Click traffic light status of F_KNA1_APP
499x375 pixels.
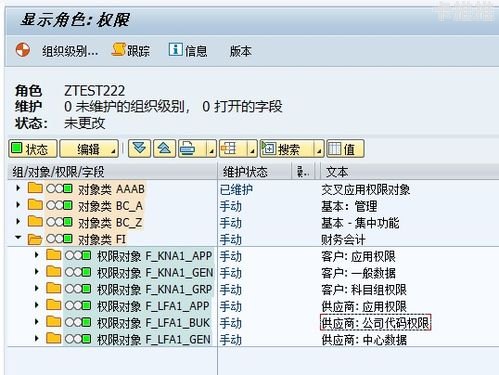pos(78,256)
